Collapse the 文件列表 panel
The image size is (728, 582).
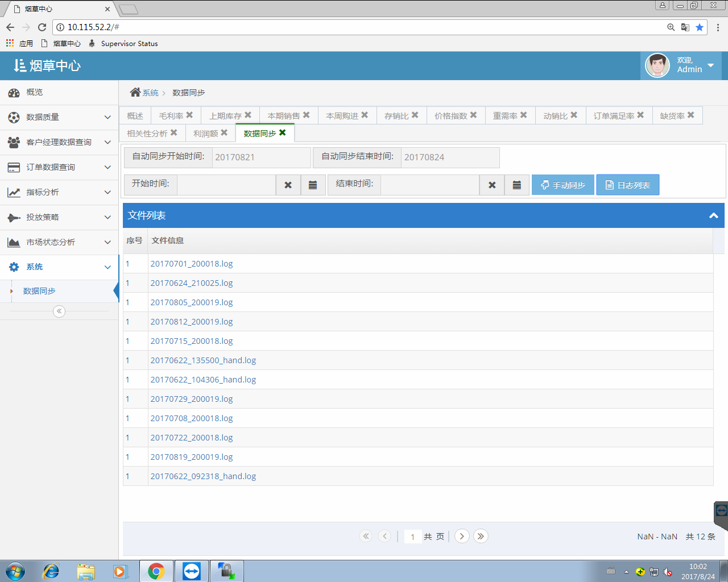point(713,215)
